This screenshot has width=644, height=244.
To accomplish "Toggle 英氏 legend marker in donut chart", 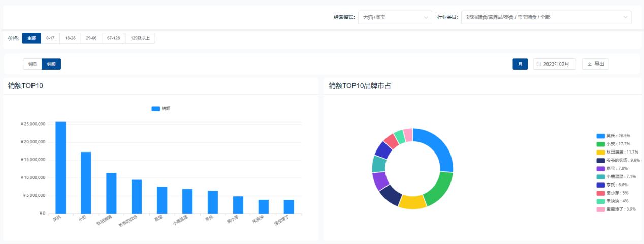I will [x=600, y=136].
